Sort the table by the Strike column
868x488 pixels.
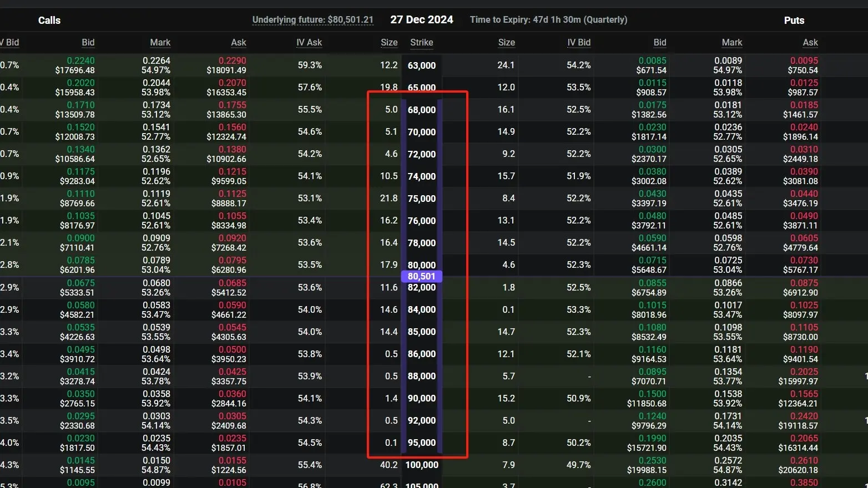click(422, 43)
